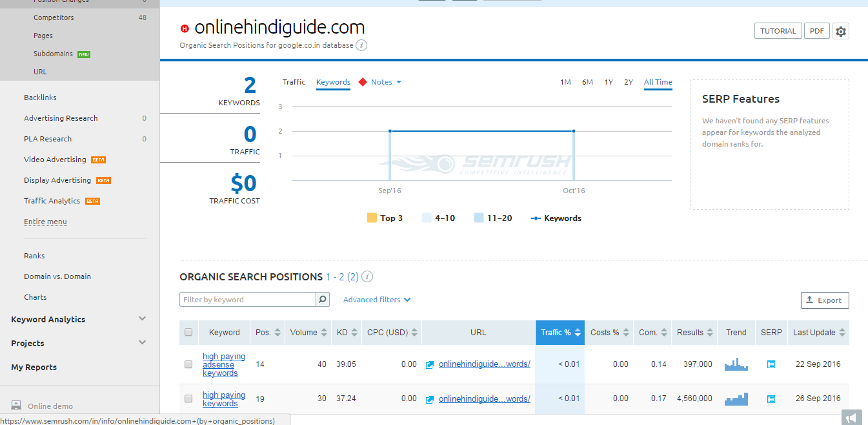Open high paying keywords link
Screen dimensions: 868x425
[x=224, y=399]
